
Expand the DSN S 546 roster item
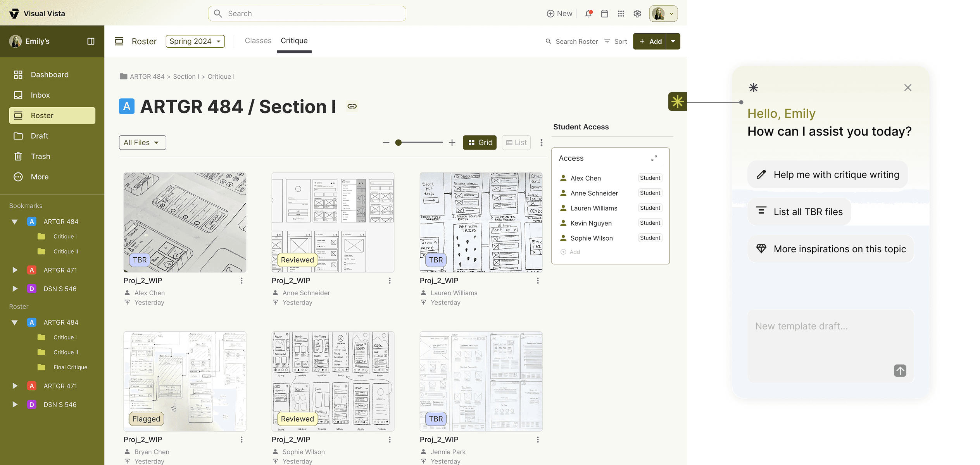point(15,405)
